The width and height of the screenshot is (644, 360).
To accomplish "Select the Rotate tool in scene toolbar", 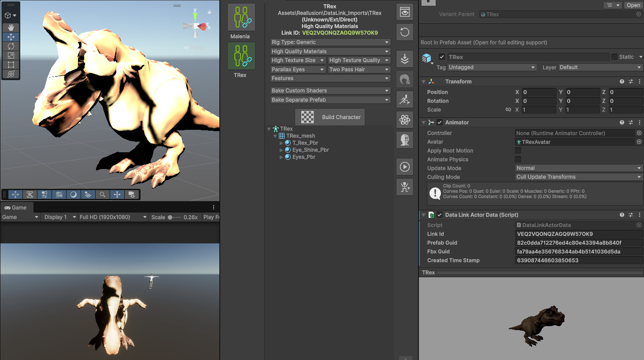I will pyautogui.click(x=11, y=46).
